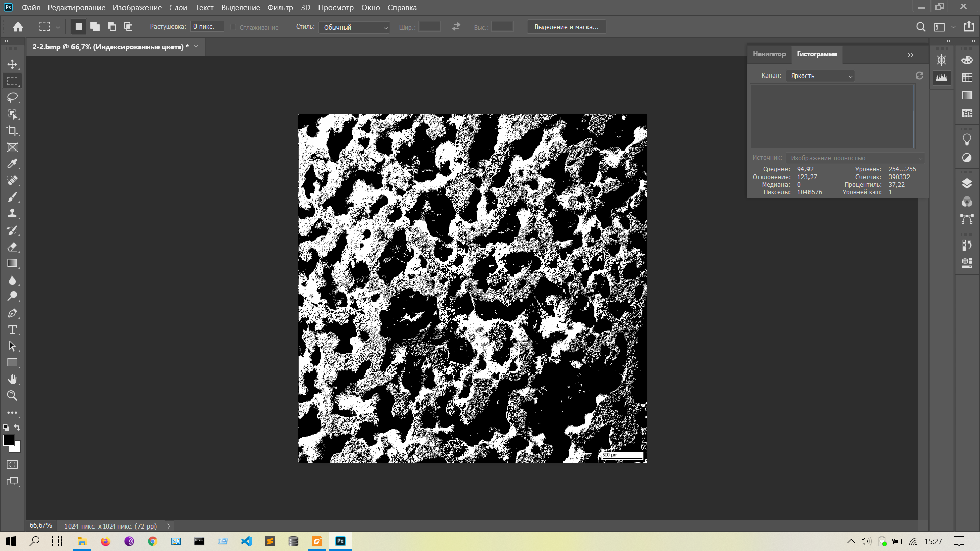Enable Add to selection mode

(x=95, y=27)
